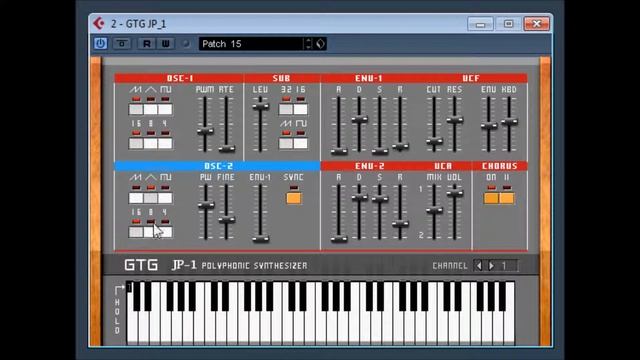Select OSC-1 sawtooth waveform button
This screenshot has width=640, height=360.
(136, 109)
